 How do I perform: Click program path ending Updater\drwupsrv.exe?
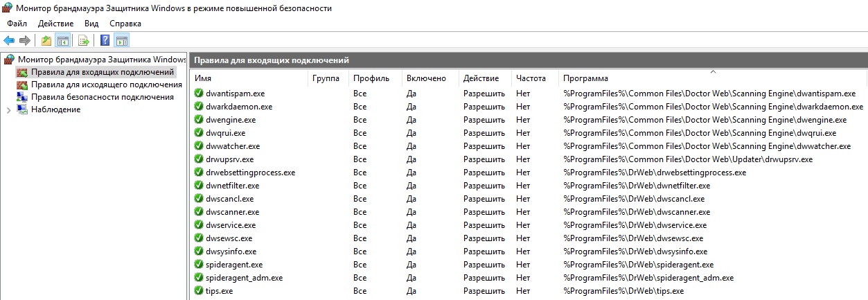pos(688,159)
